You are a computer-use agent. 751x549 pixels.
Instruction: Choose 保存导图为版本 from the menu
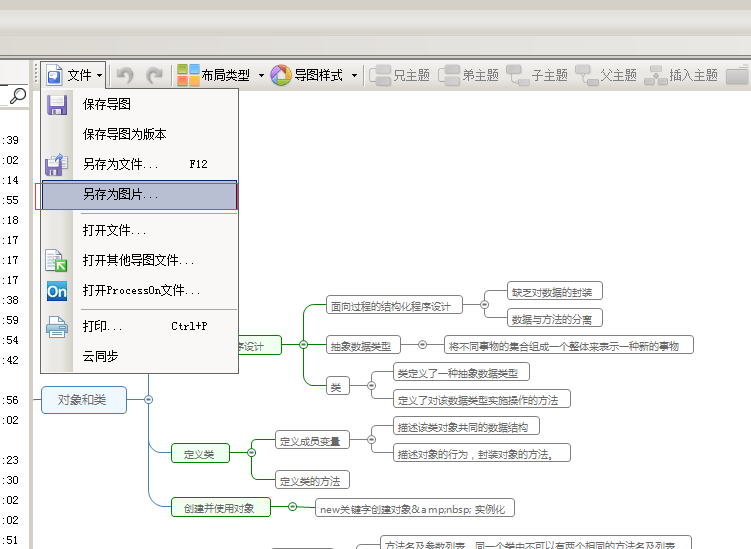tap(124, 134)
